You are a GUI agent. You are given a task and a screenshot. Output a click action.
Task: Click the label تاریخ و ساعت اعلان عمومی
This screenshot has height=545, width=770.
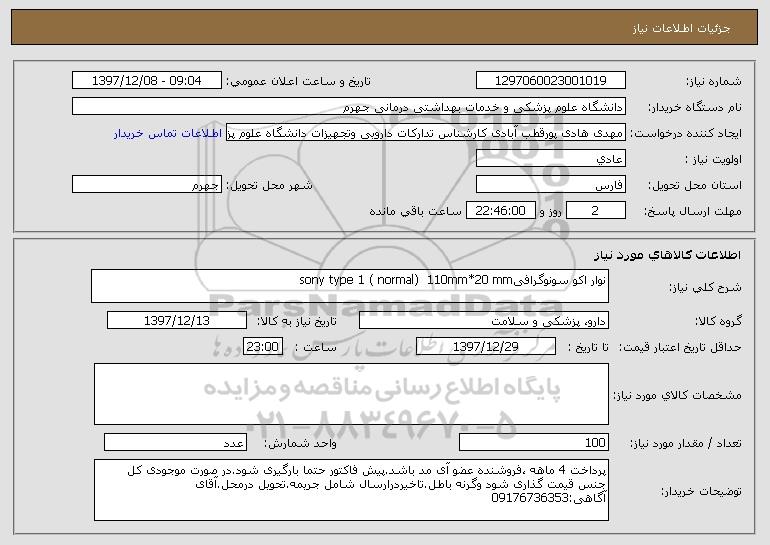tap(299, 81)
